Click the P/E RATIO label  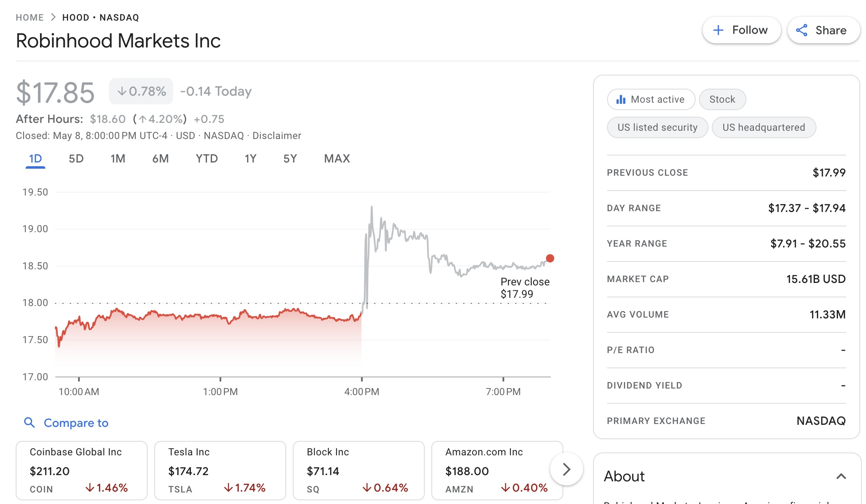(x=631, y=350)
